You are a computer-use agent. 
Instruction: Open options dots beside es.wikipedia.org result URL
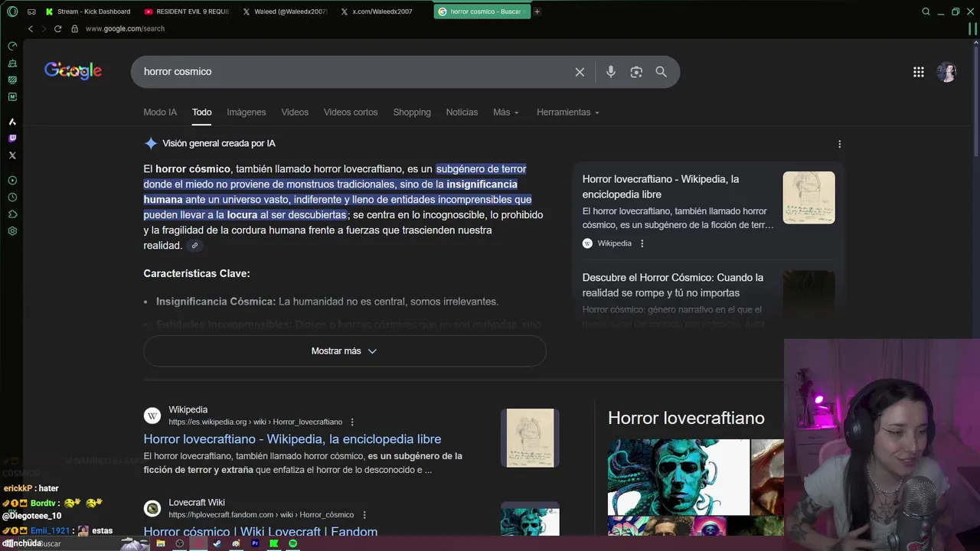pos(352,422)
